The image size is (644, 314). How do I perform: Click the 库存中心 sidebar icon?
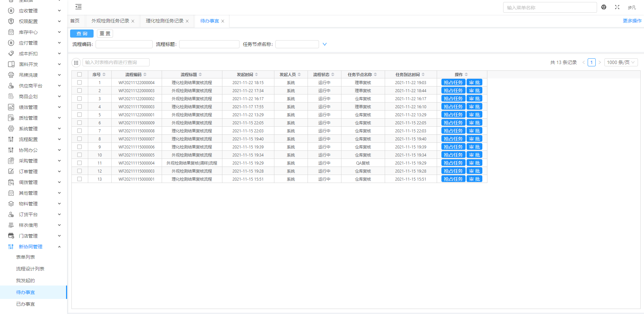tap(11, 32)
